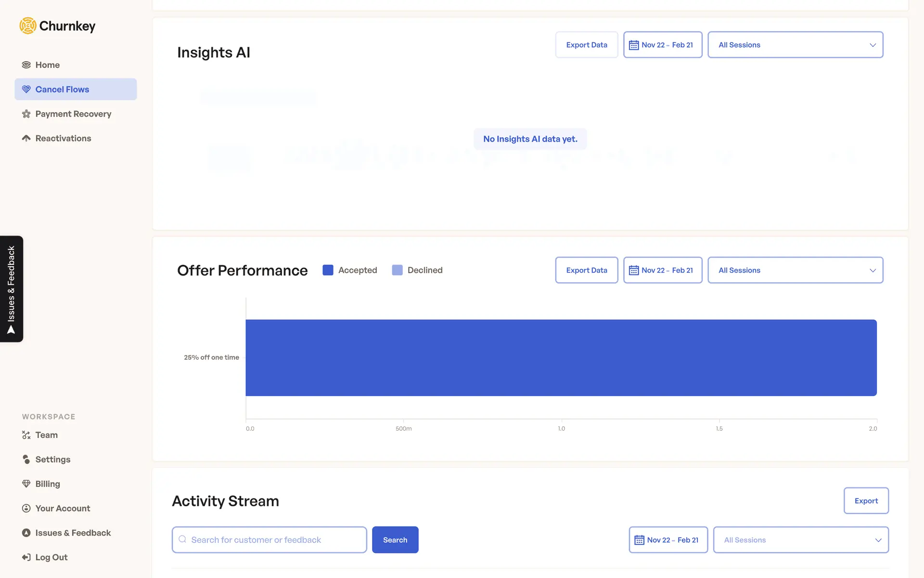Expand Insights AI All Sessions dropdown
This screenshot has height=578, width=924.
[x=795, y=45]
